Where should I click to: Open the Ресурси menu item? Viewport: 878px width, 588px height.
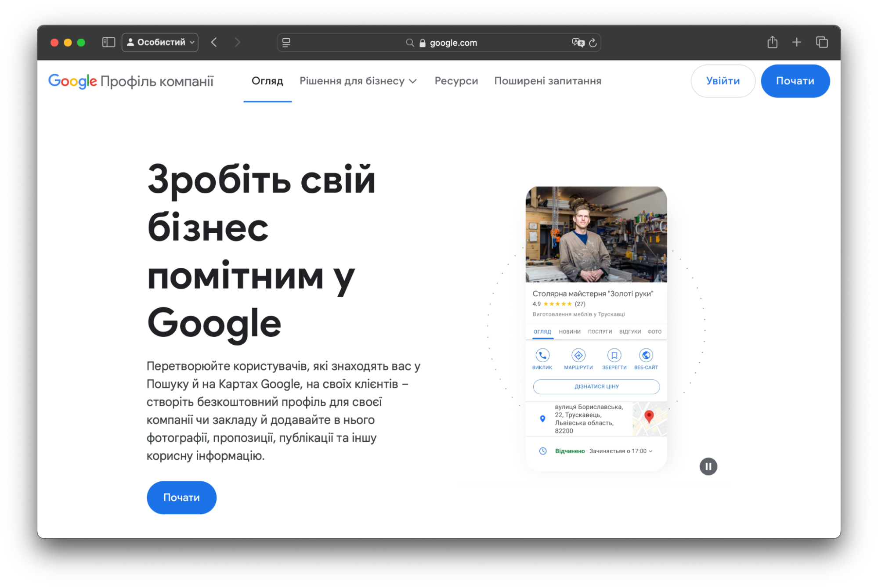point(456,81)
